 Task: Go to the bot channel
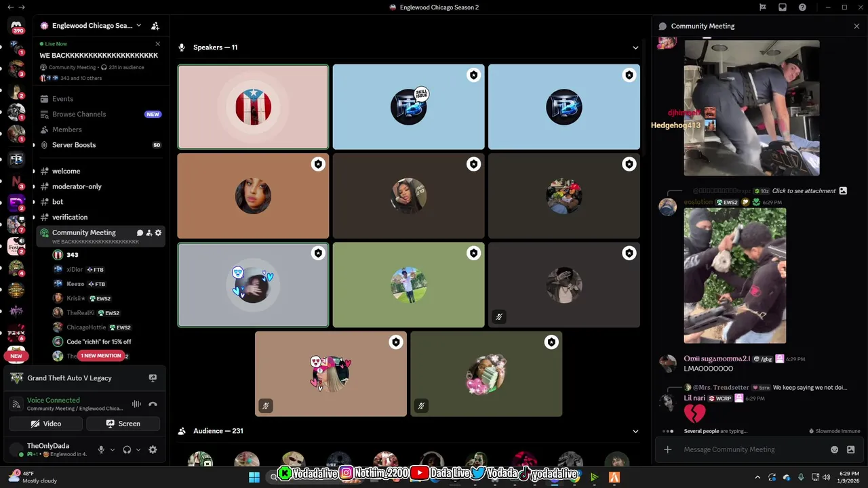coord(58,202)
